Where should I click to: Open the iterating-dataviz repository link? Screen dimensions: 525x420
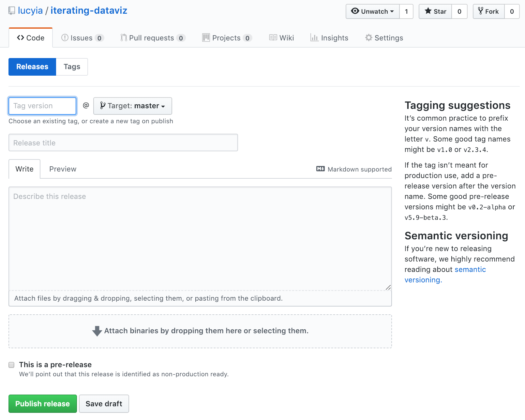coord(89,10)
